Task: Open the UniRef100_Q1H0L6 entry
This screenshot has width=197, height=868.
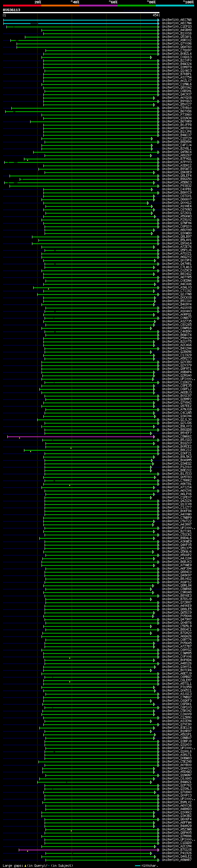Action: pyautogui.click(x=177, y=751)
